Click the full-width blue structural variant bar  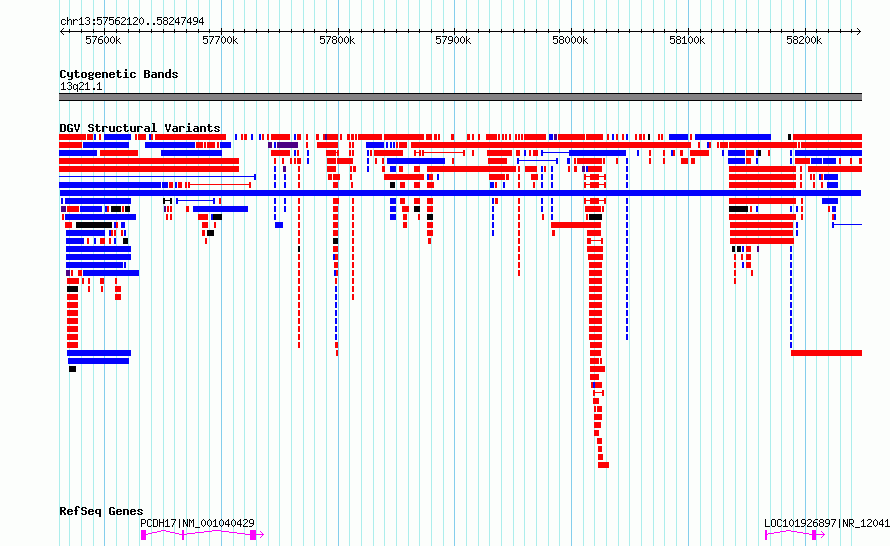[x=460, y=193]
